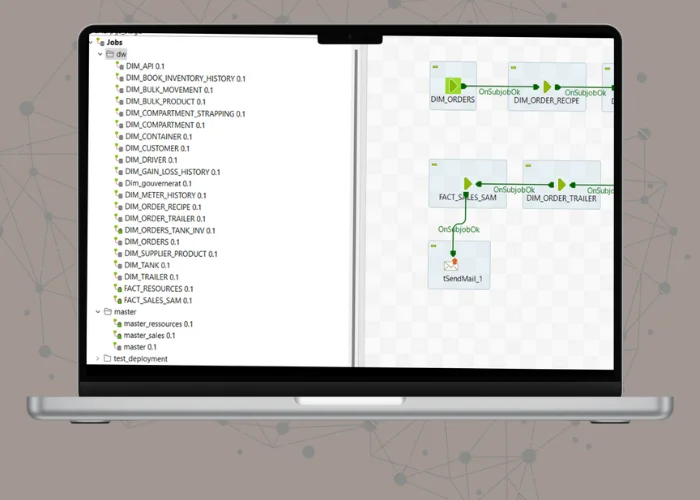Collapse the FACT_SALES_SAM subjob with minus marker
The height and width of the screenshot is (500, 700).
(435, 165)
